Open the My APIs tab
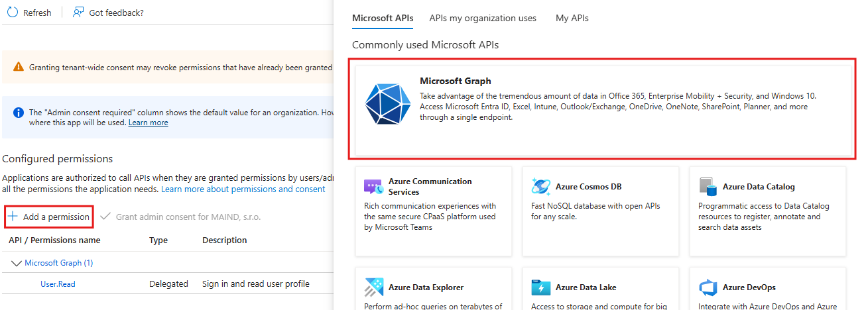 coord(572,18)
